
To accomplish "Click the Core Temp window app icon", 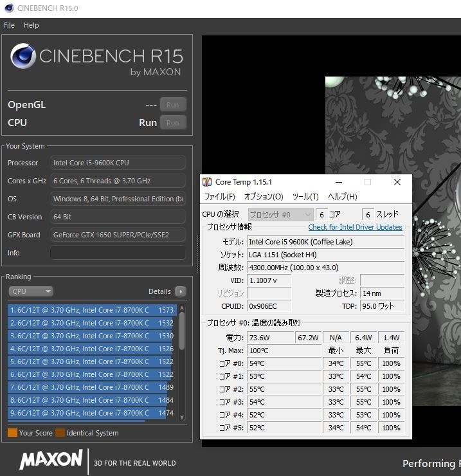I will [x=207, y=182].
